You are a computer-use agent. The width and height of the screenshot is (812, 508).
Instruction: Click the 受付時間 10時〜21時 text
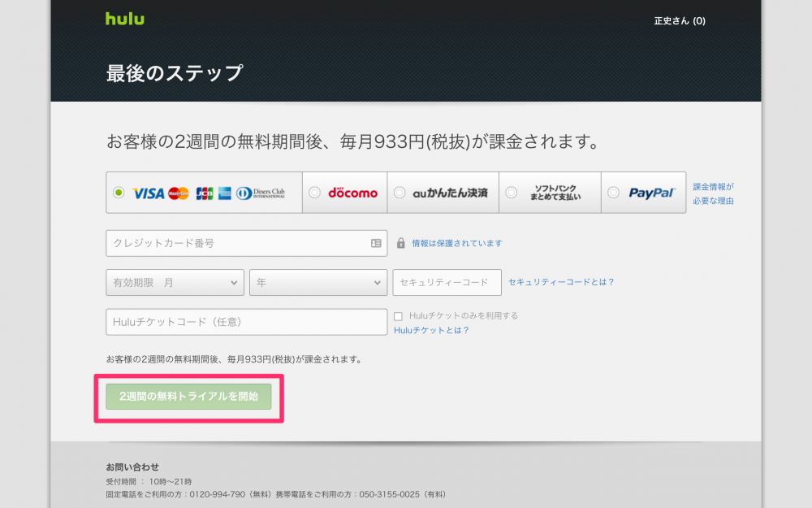(x=149, y=481)
